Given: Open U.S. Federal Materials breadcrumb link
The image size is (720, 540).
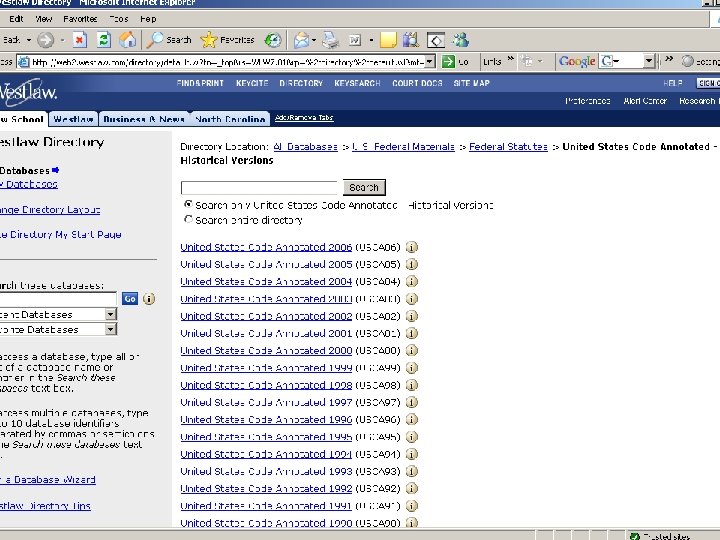Looking at the screenshot, I should (x=403, y=146).
